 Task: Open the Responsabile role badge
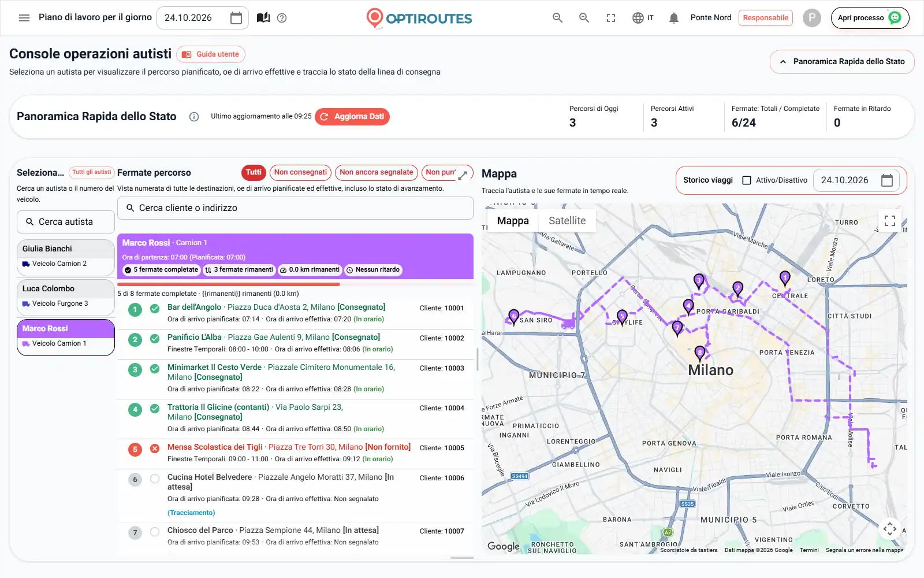(765, 18)
